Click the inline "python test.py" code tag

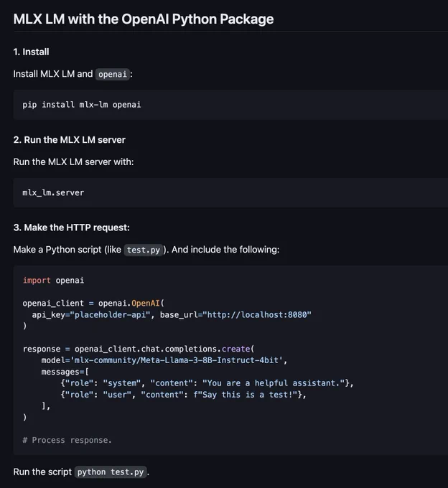[x=111, y=472]
